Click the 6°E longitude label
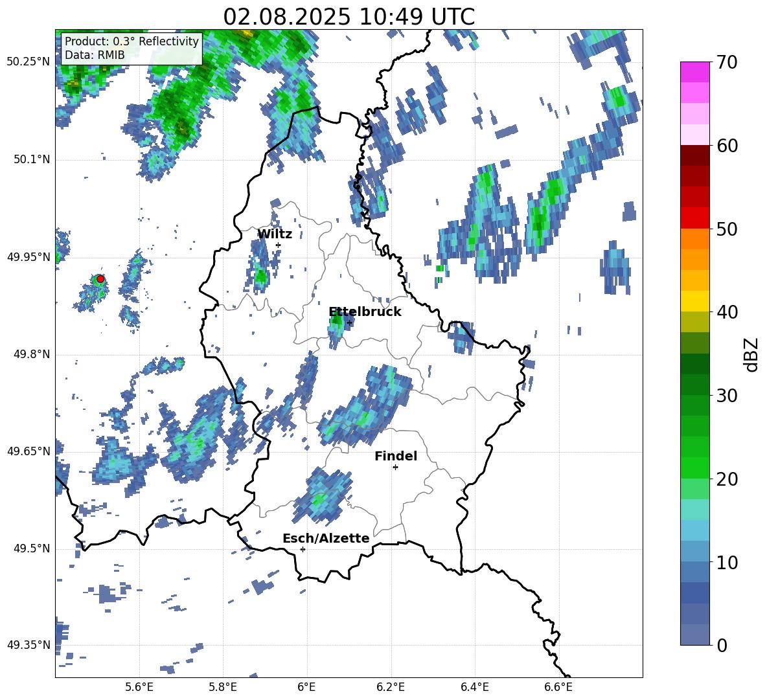The image size is (767, 700). [306, 687]
